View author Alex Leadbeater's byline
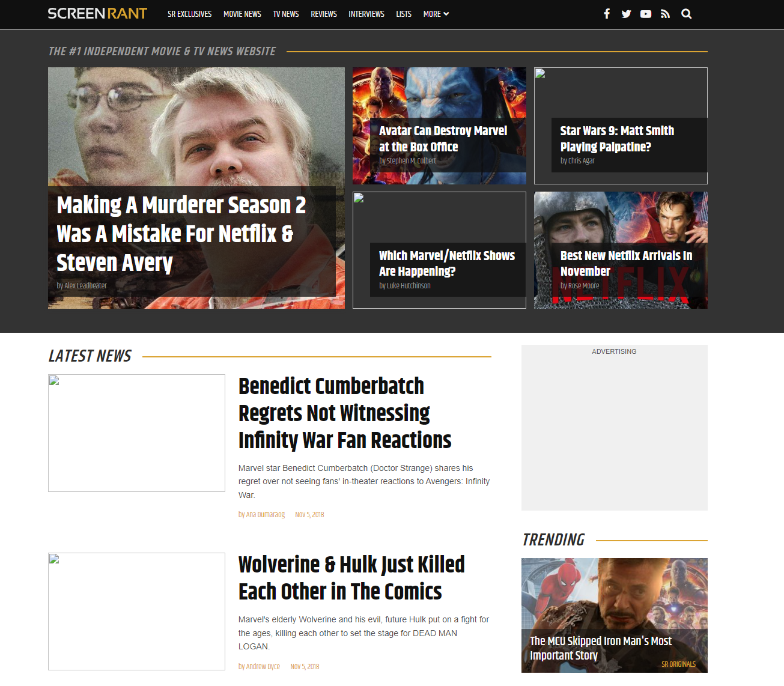Screen dimensions: 784x686 [x=82, y=286]
